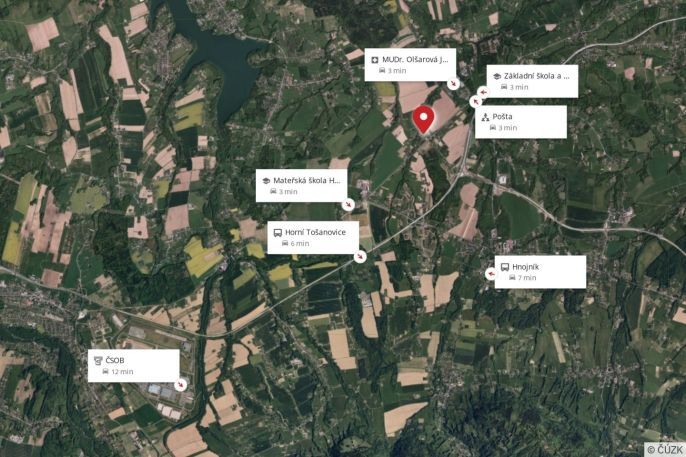Click the arrow marker beside MUDr. Olšarová label

[x=454, y=83]
